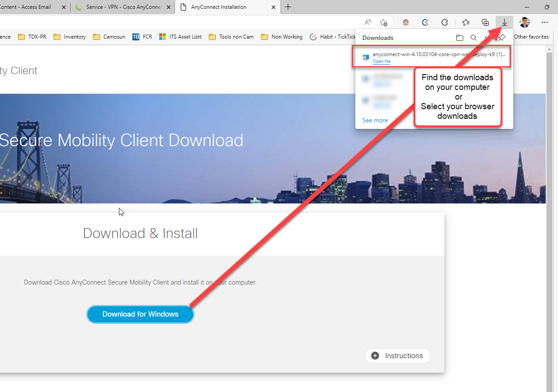Image resolution: width=558 pixels, height=392 pixels.
Task: Open Tools non Cam bookmarks folder
Action: 231,37
